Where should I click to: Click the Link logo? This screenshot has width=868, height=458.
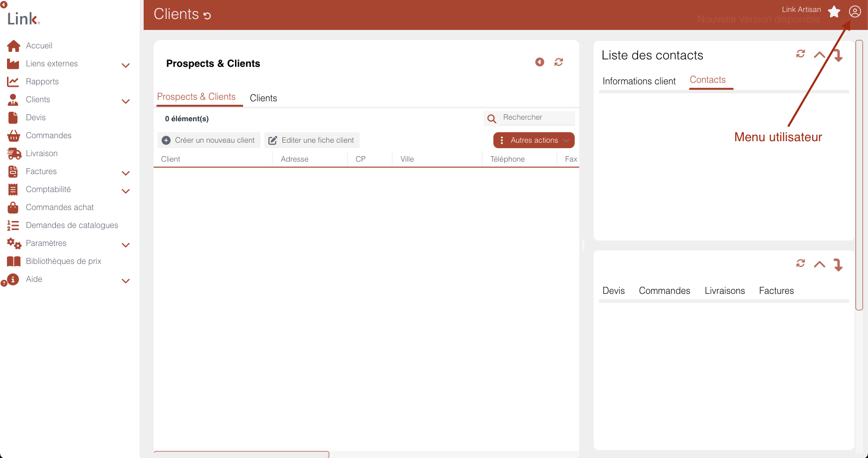point(23,19)
